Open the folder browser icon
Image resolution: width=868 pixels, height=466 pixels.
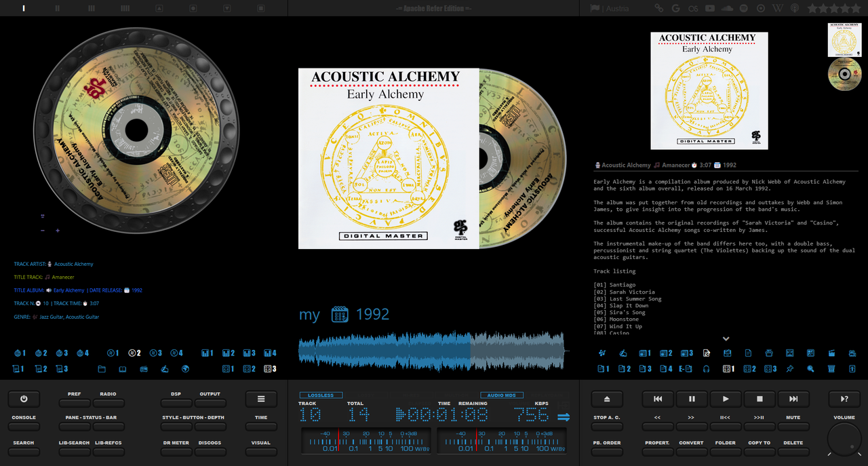click(x=102, y=369)
